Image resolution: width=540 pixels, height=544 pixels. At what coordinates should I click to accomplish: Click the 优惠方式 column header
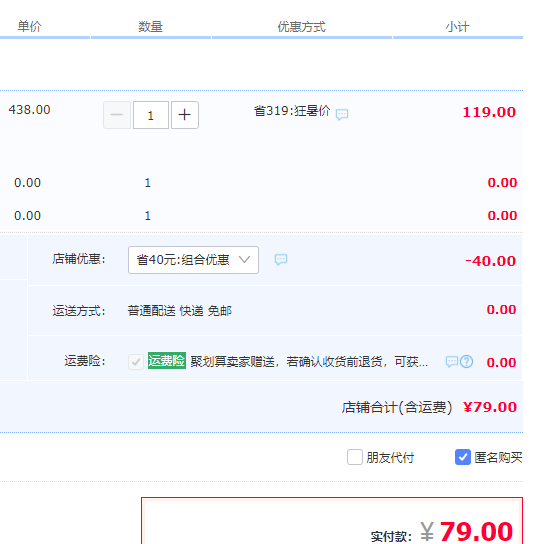coord(301,26)
